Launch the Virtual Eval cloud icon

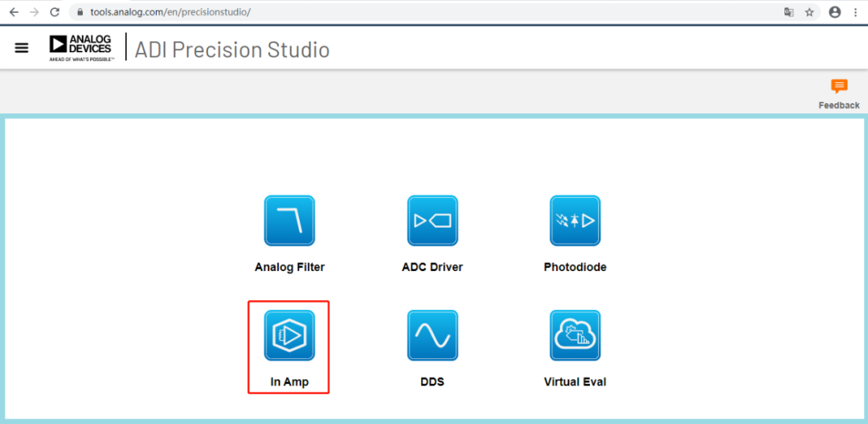(575, 335)
